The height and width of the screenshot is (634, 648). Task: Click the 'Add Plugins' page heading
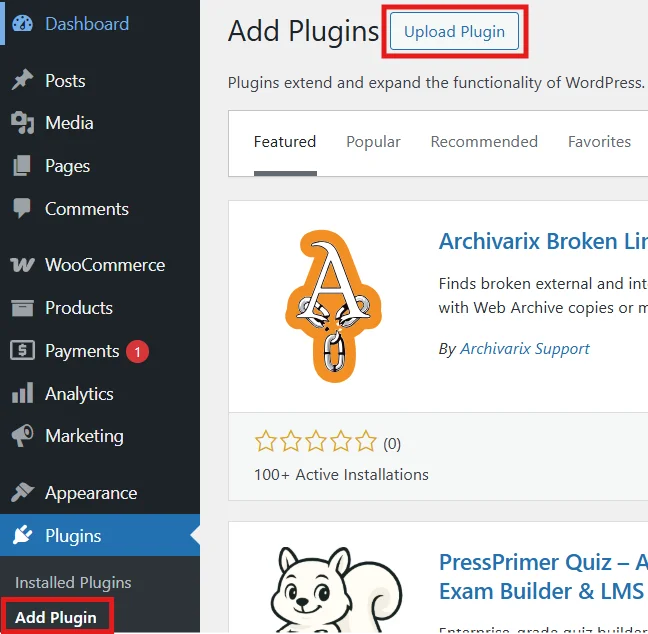point(303,31)
